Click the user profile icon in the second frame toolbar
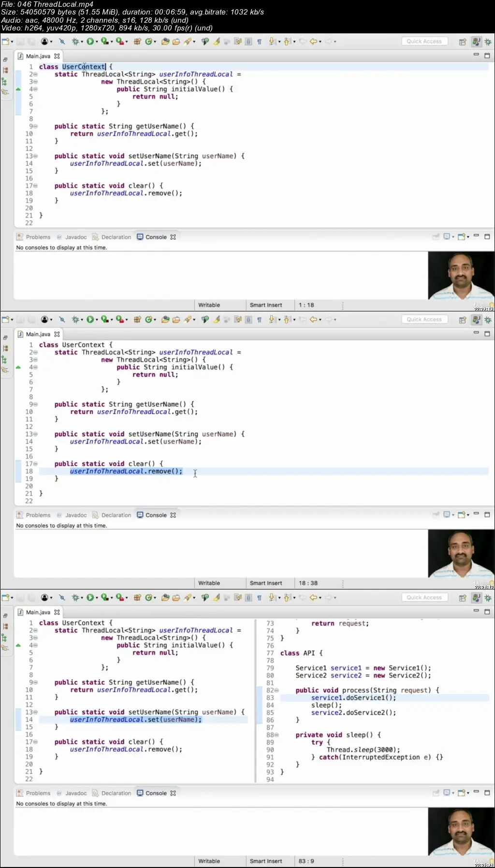This screenshot has width=495, height=868. pyautogui.click(x=44, y=320)
